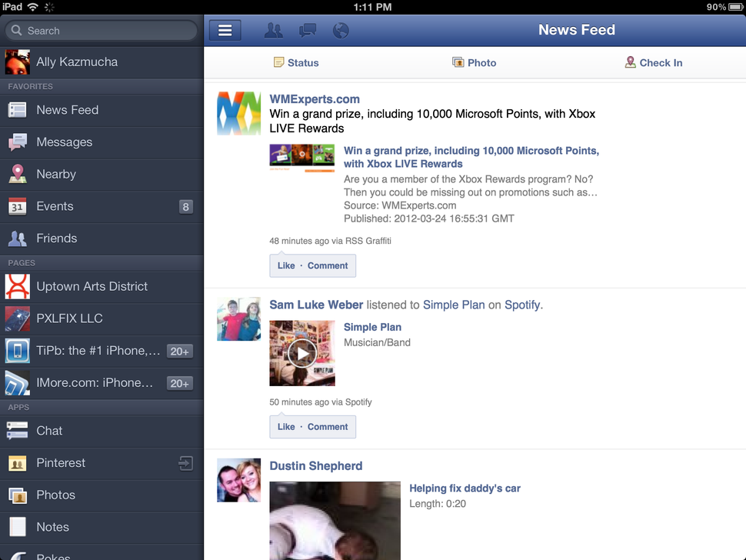The width and height of the screenshot is (746, 560).
Task: Like the WMExperts.com post
Action: click(285, 265)
